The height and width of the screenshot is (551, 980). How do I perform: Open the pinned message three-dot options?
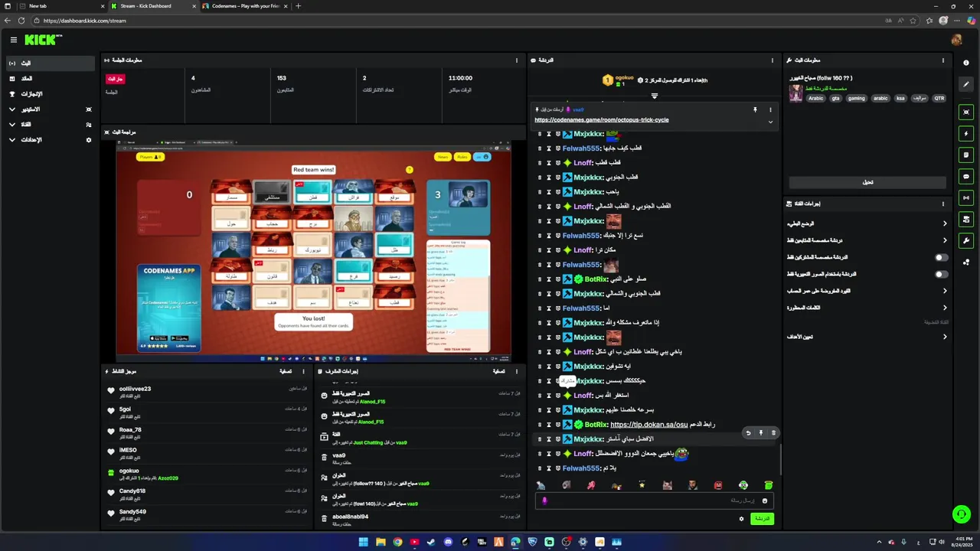coord(771,110)
